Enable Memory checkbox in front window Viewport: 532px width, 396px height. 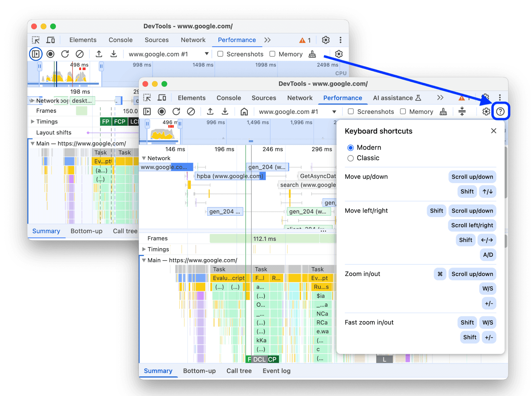[403, 111]
